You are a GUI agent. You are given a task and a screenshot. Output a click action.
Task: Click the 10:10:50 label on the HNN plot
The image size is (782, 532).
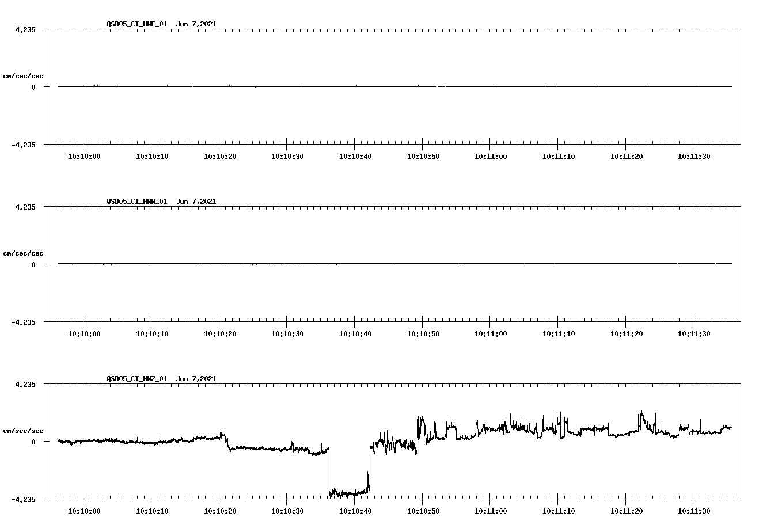(423, 334)
